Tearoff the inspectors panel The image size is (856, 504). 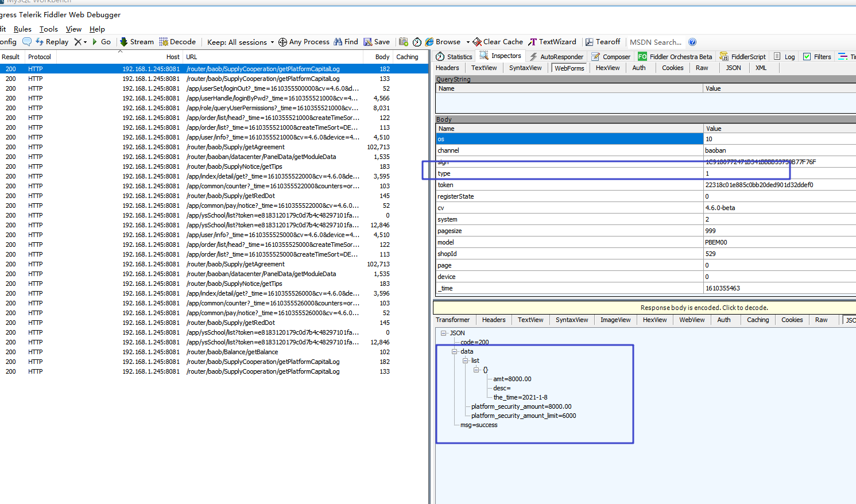click(x=603, y=42)
